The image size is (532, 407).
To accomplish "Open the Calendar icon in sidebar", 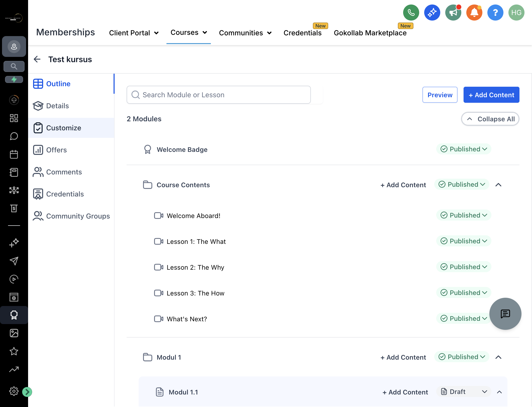I will click(x=14, y=154).
